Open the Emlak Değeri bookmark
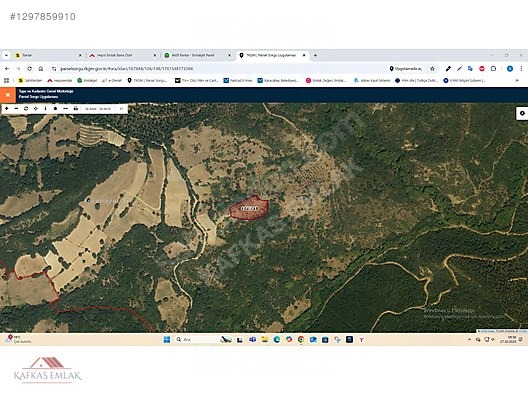528x396 pixels. (x=326, y=80)
